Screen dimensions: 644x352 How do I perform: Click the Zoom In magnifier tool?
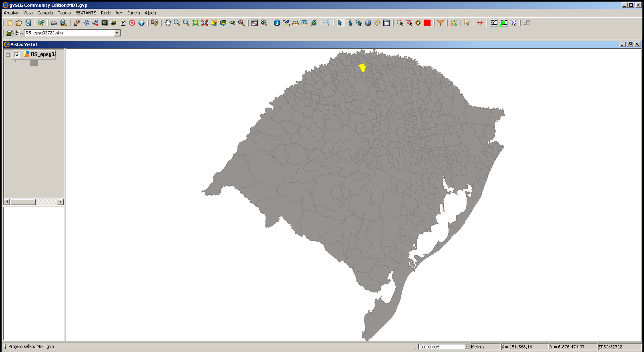pyautogui.click(x=177, y=23)
